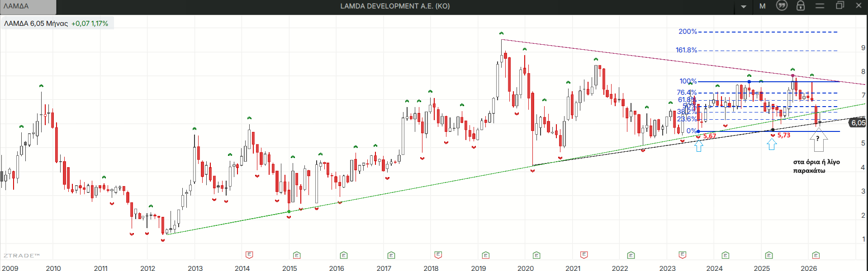Click the green E event marker at 2015

click(297, 255)
